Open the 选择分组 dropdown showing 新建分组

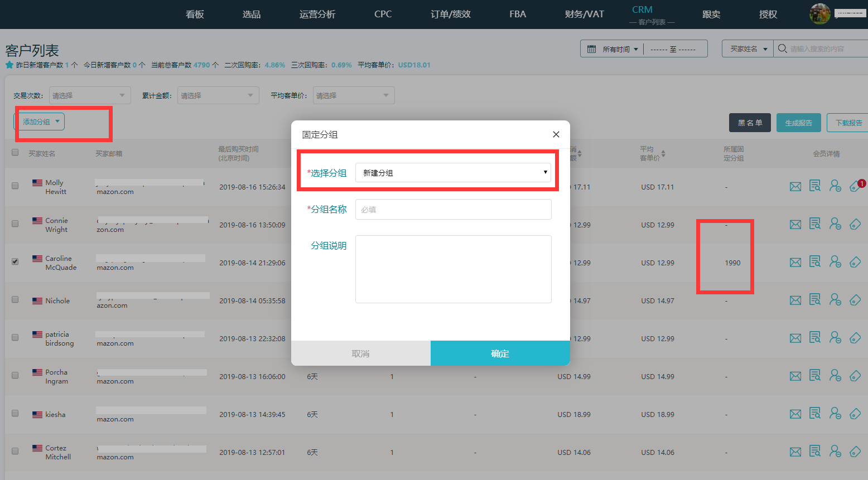tap(453, 172)
